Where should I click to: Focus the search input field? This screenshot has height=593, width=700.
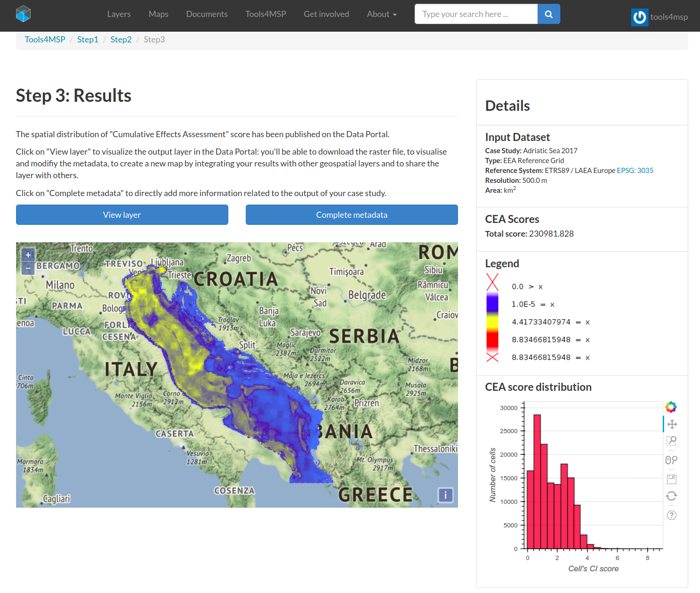point(476,14)
